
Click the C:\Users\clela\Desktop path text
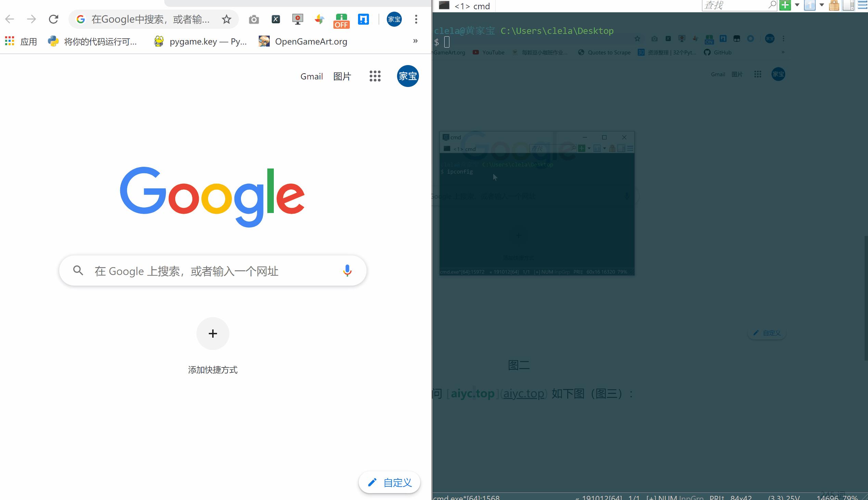(557, 31)
